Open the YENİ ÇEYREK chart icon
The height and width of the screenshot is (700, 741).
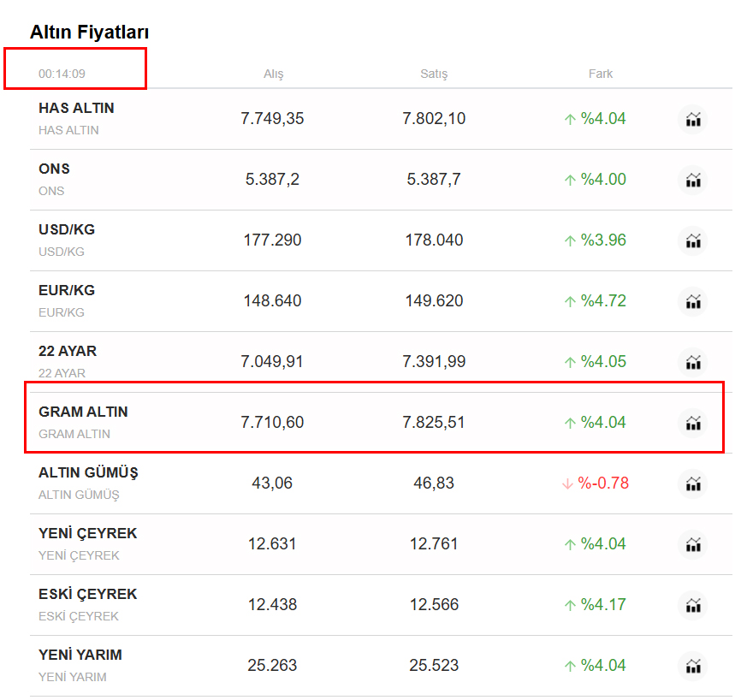693,544
